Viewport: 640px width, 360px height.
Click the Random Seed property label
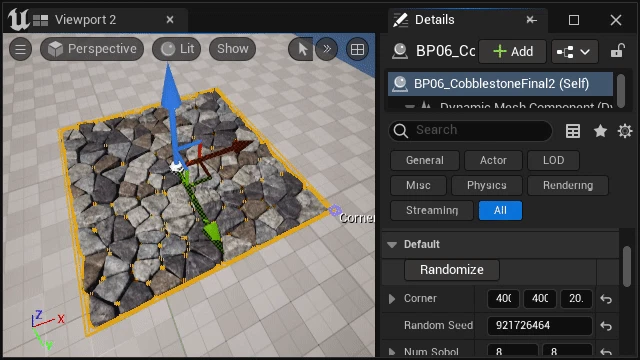click(438, 325)
